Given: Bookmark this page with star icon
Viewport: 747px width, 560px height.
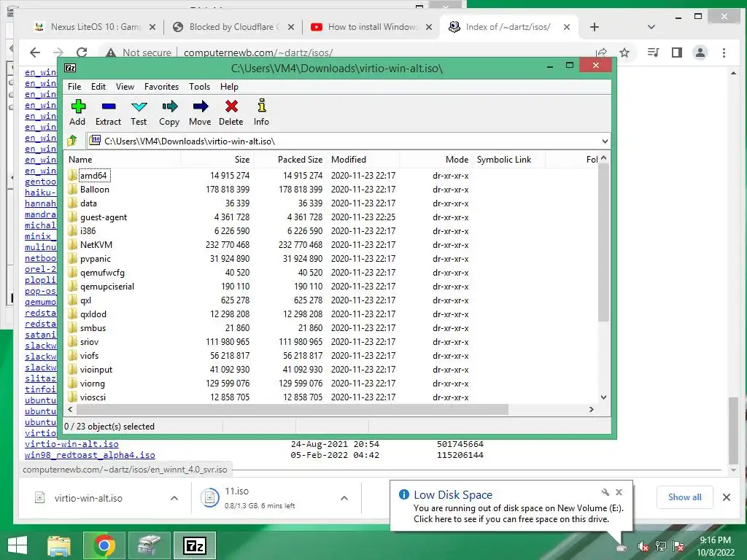Looking at the screenshot, I should coord(624,52).
